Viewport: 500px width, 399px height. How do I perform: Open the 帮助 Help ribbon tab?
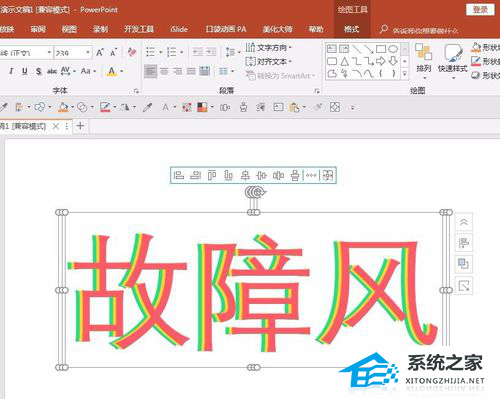coord(316,29)
